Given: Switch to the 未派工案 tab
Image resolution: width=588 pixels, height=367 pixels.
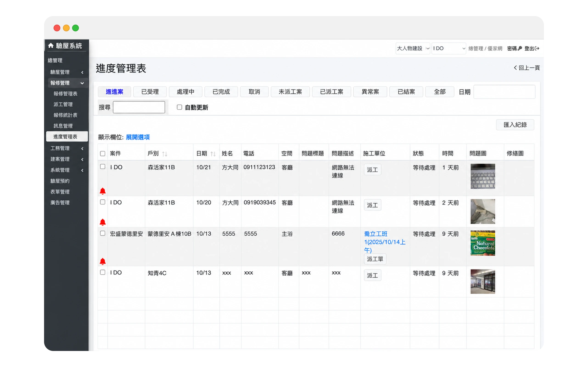Looking at the screenshot, I should [x=290, y=92].
